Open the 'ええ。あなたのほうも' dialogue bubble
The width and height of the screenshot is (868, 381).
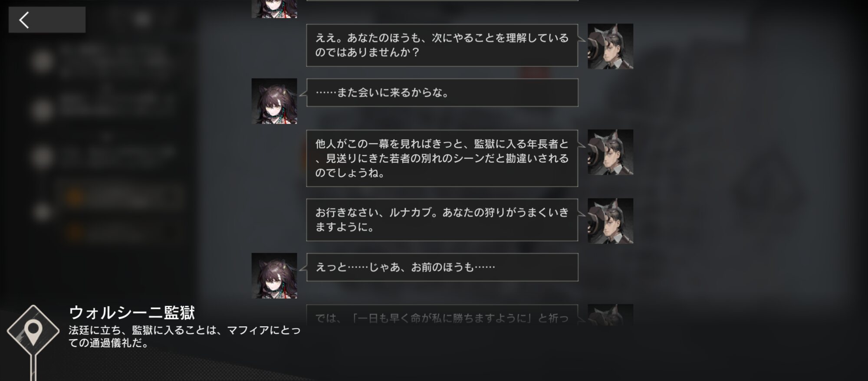coord(442,45)
